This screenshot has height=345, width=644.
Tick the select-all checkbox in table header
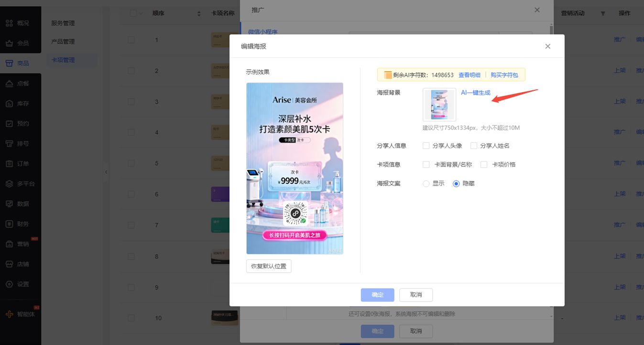pyautogui.click(x=133, y=13)
